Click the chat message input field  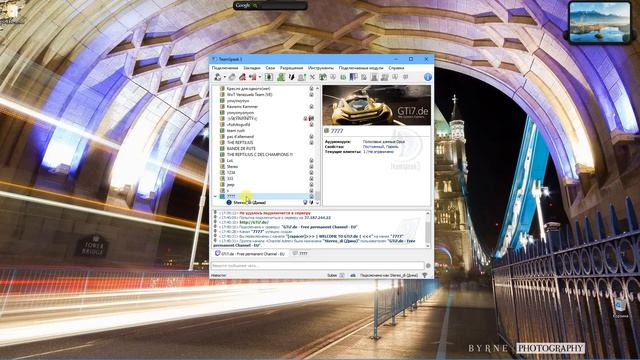coord(318,266)
